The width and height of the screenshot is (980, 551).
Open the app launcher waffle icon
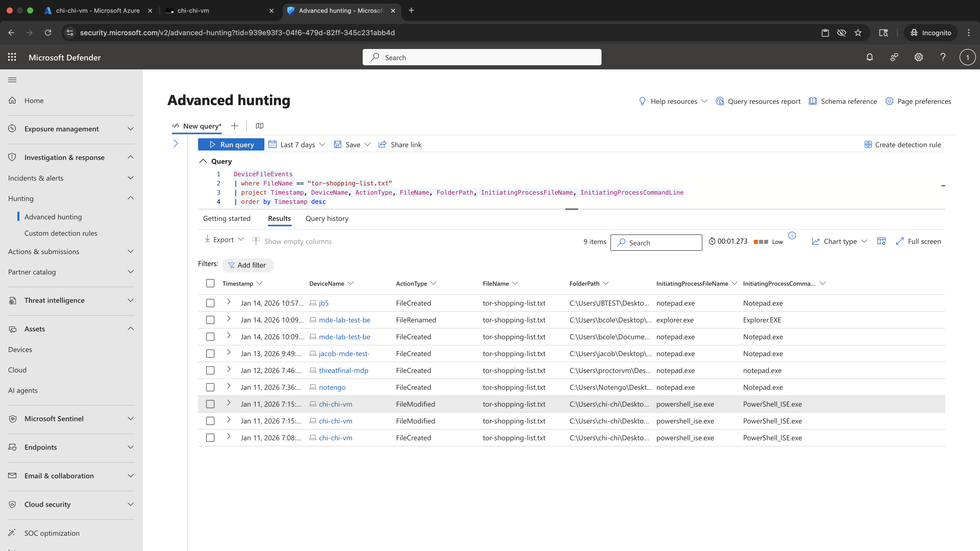[x=12, y=57]
